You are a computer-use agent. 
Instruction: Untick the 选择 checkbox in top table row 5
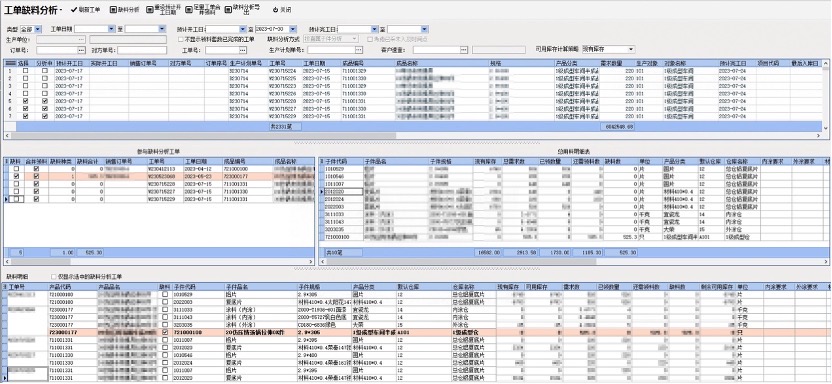[x=25, y=101]
